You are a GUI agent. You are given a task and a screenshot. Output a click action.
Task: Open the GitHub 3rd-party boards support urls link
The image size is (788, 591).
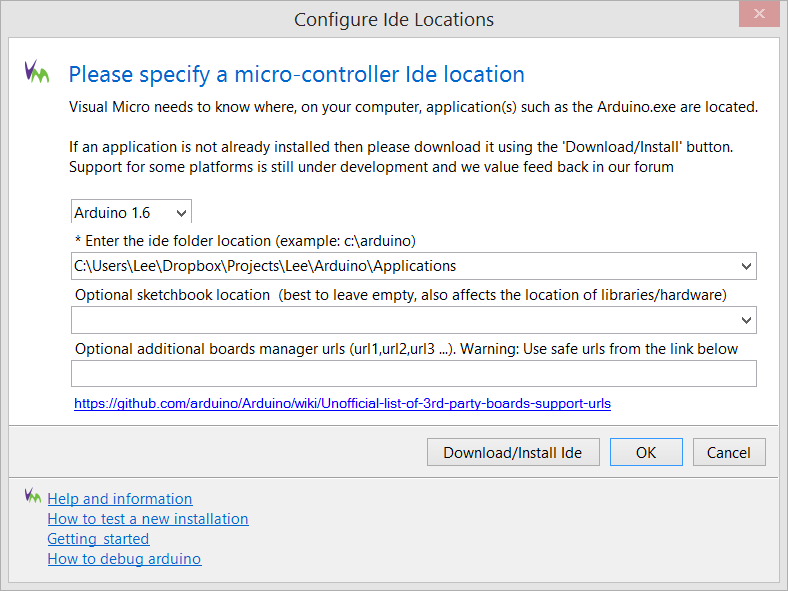pyautogui.click(x=342, y=404)
